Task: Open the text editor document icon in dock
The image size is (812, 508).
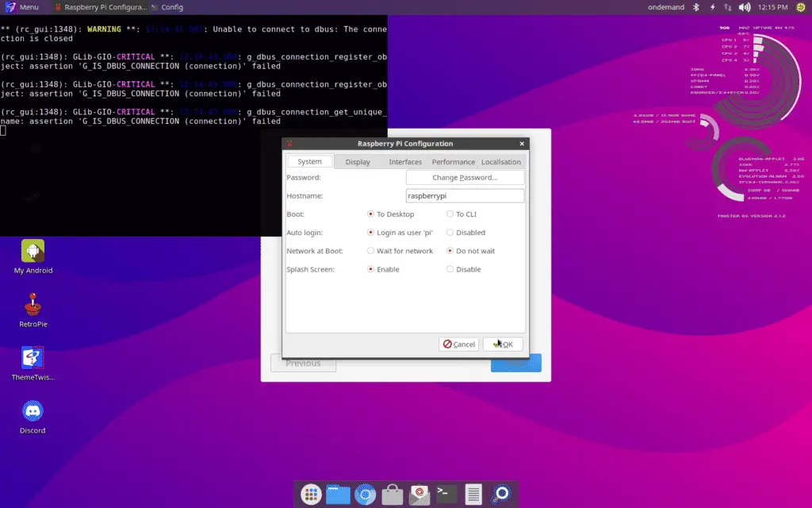Action: (x=473, y=495)
